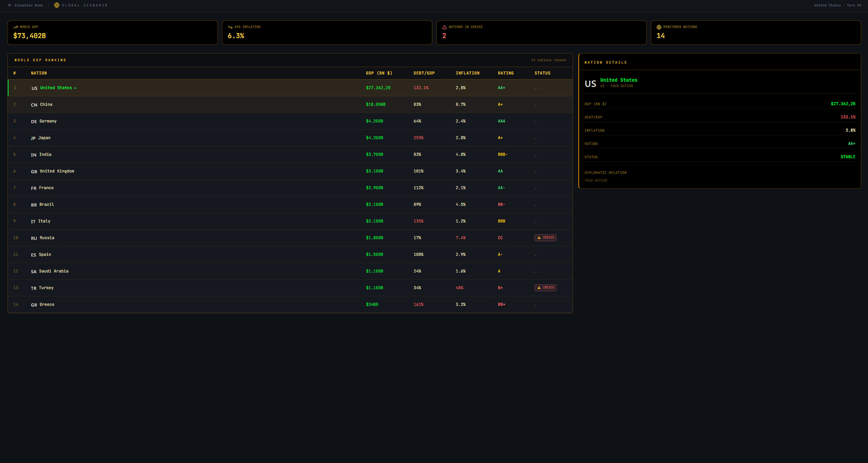Click Brazil's BB- rating
The image size is (868, 463).
click(501, 205)
